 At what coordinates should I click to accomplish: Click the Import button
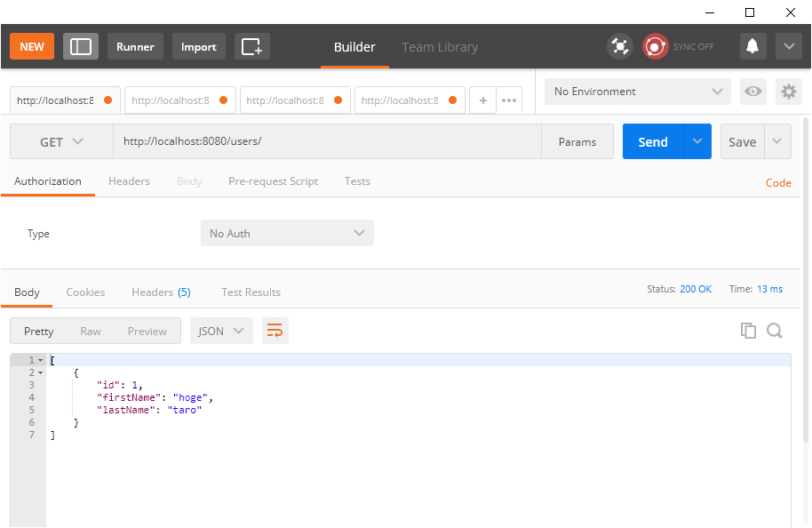point(199,46)
